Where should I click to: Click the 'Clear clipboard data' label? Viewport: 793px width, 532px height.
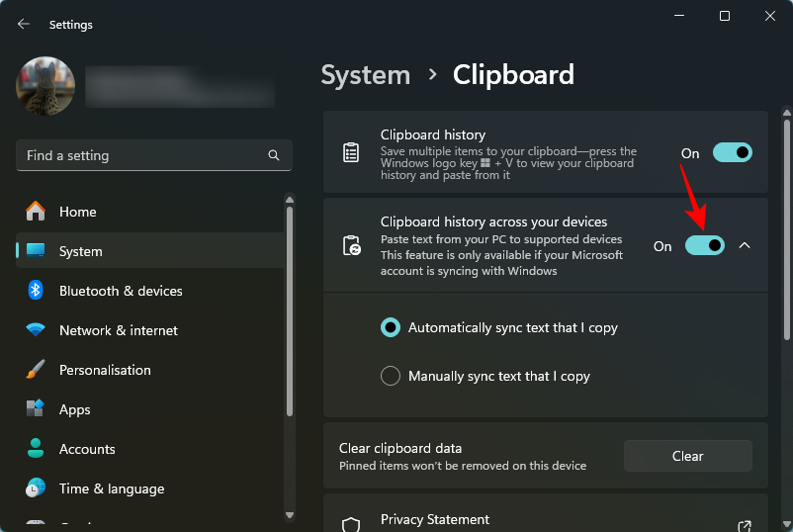(400, 448)
